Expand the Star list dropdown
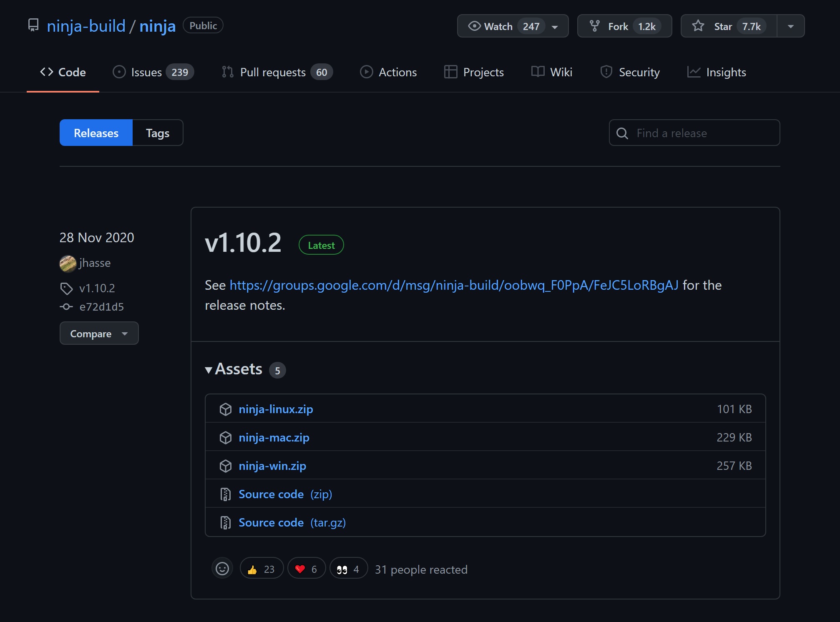The width and height of the screenshot is (840, 622). click(x=791, y=26)
